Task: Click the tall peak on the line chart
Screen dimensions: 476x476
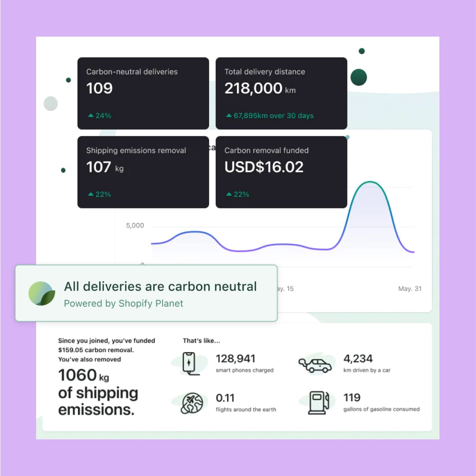Action: click(x=370, y=182)
